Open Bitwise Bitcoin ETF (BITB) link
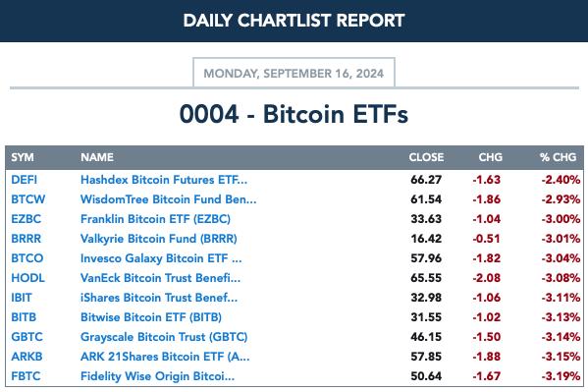The width and height of the screenshot is (588, 392). click(151, 317)
